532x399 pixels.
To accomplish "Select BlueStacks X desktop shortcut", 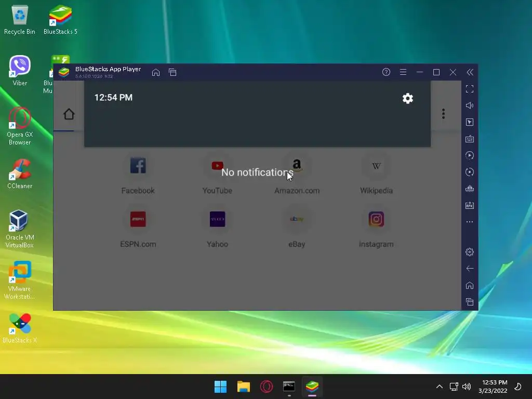I will click(x=20, y=328).
